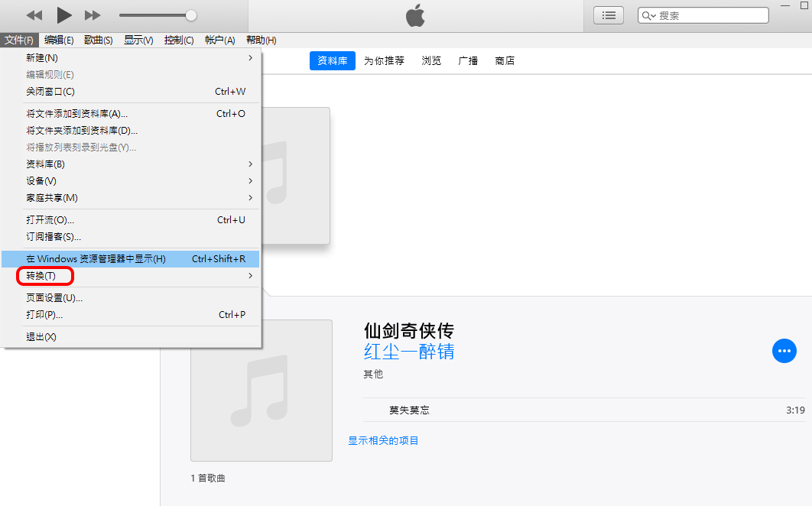Open the 控制(C) menu
Image resolution: width=812 pixels, height=506 pixels.
click(179, 40)
